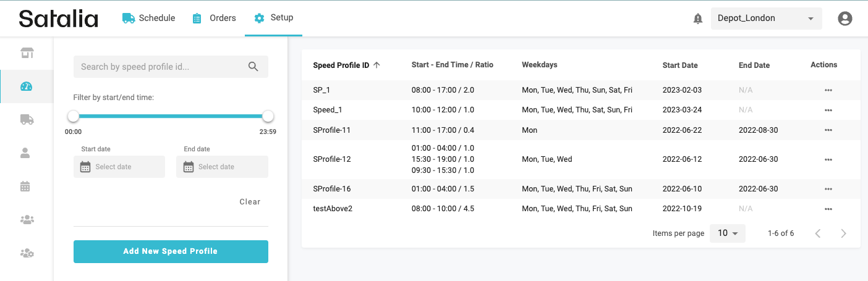The image size is (868, 281).
Task: Open the single person icon in the sidebar
Action: click(26, 153)
